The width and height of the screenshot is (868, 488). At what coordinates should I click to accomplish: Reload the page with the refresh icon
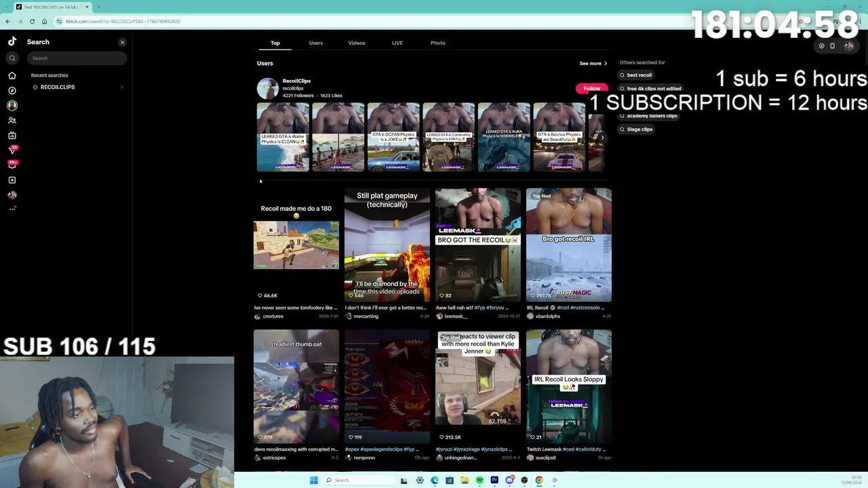click(x=32, y=21)
